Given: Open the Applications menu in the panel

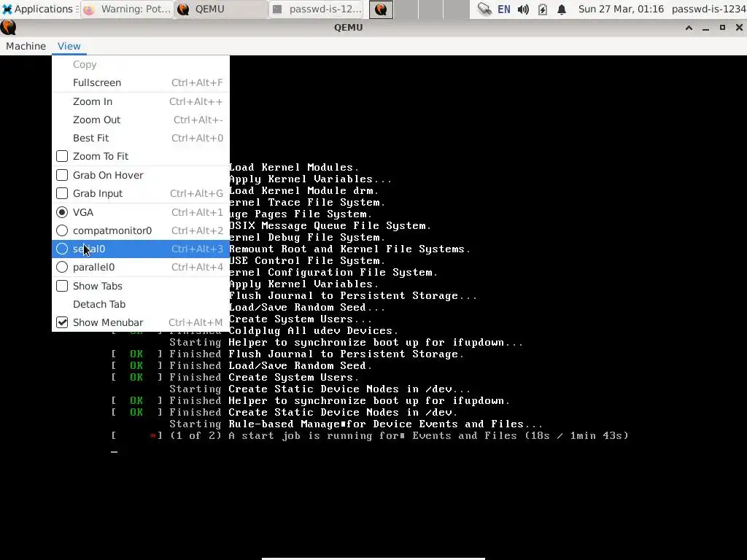Looking at the screenshot, I should click(x=41, y=9).
